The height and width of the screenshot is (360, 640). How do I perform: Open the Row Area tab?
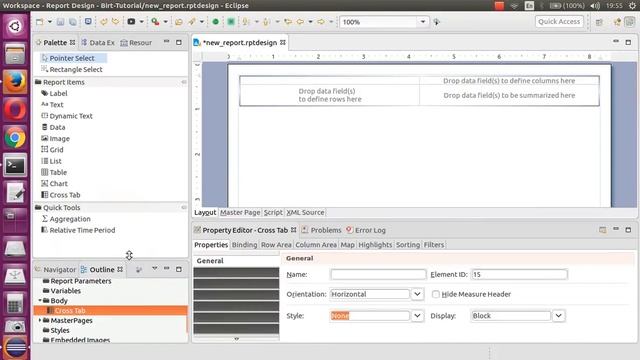pyautogui.click(x=276, y=245)
